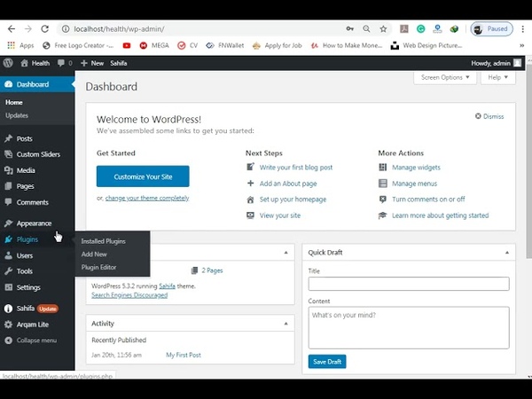Click the What's on your mind content box
The height and width of the screenshot is (399, 532).
(x=409, y=328)
